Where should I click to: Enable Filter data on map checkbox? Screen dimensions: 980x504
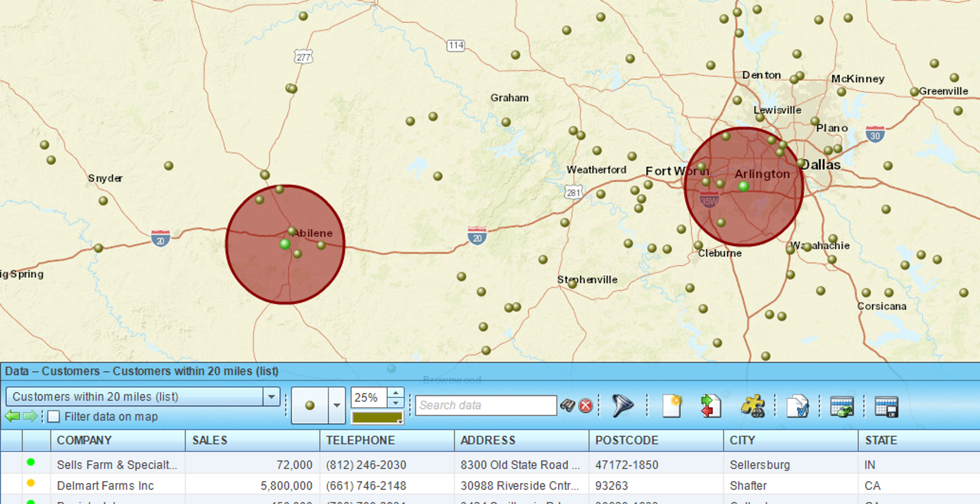point(54,417)
